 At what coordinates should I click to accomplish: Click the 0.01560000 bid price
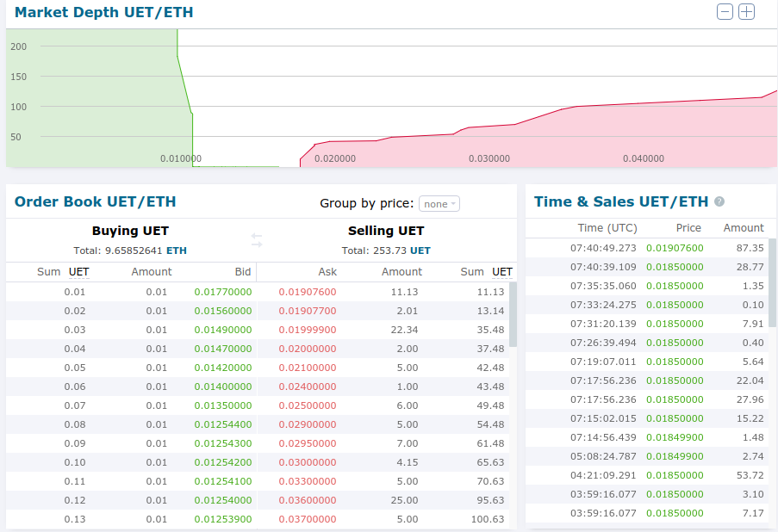223,311
